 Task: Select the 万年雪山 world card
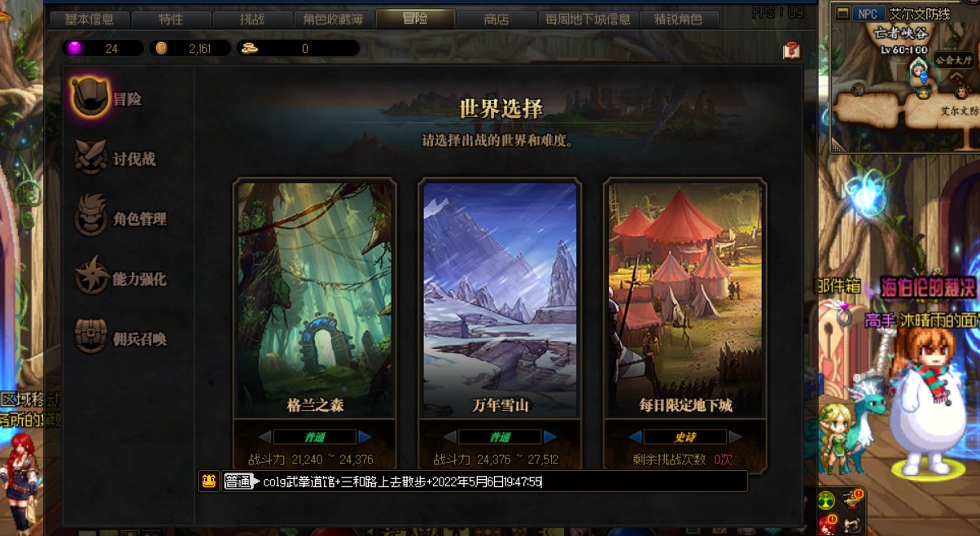tap(501, 299)
